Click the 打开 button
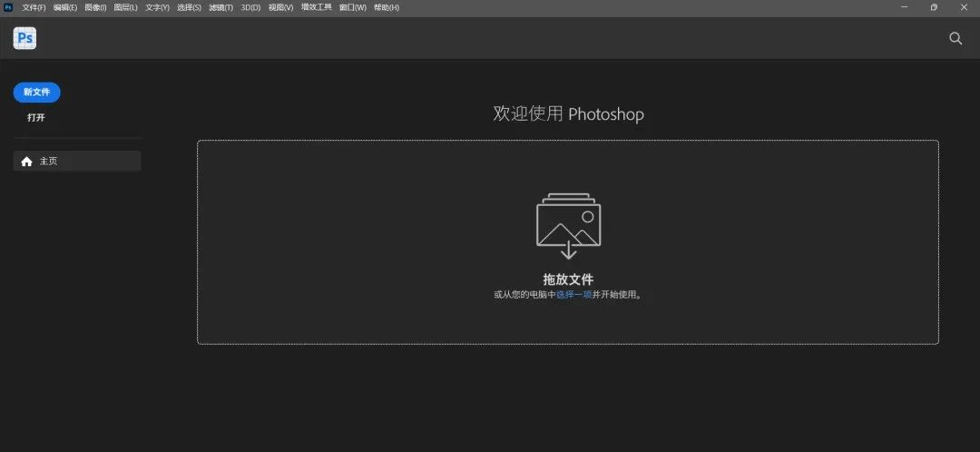980x452 pixels. [36, 117]
